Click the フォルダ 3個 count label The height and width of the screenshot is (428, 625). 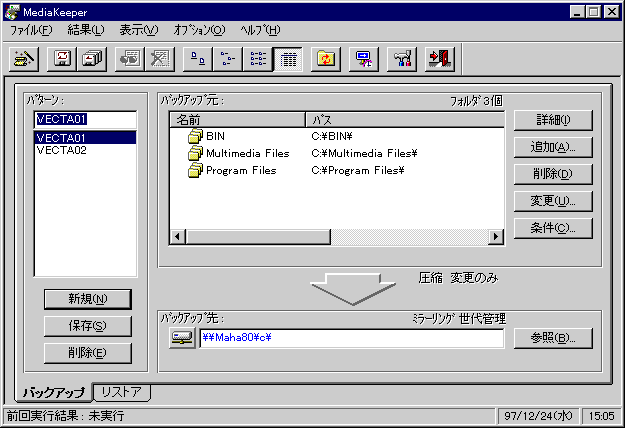[x=476, y=101]
